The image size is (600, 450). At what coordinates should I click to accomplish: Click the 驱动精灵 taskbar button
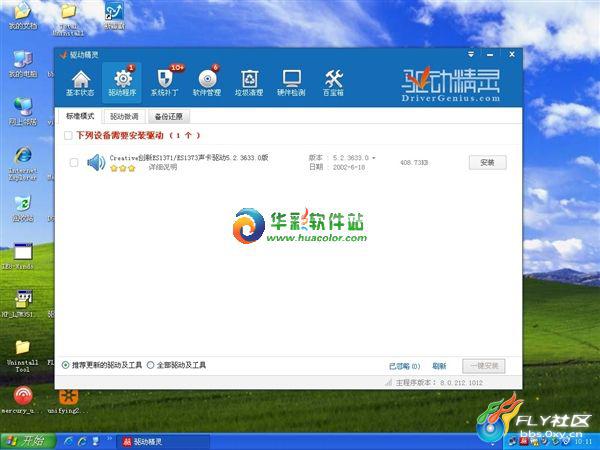164,442
